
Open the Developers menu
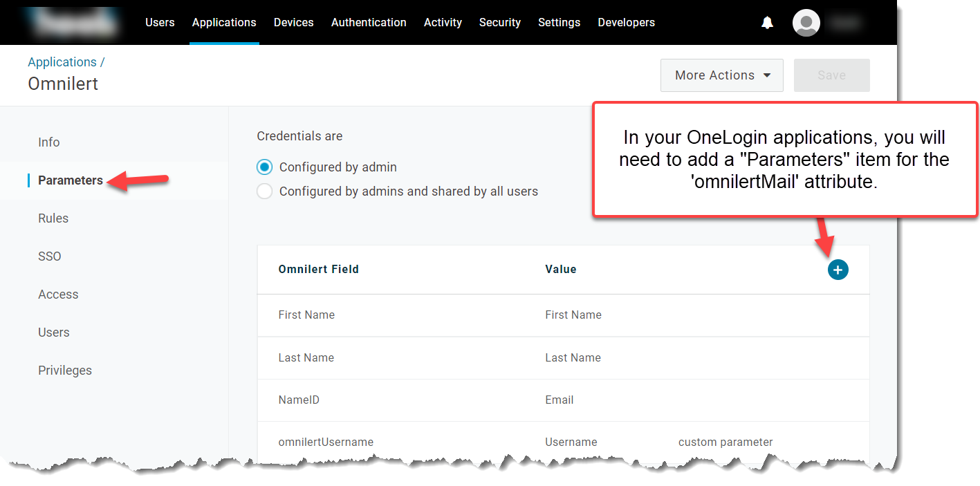tap(626, 23)
